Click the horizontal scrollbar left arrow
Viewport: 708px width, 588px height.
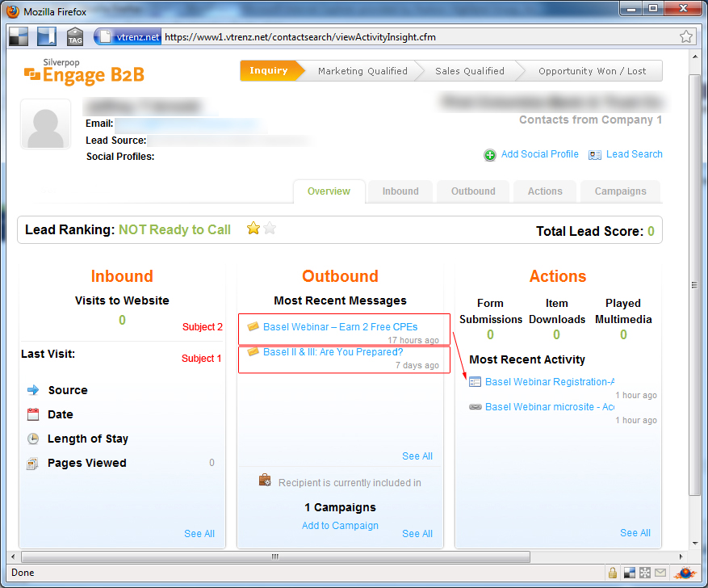(13, 556)
